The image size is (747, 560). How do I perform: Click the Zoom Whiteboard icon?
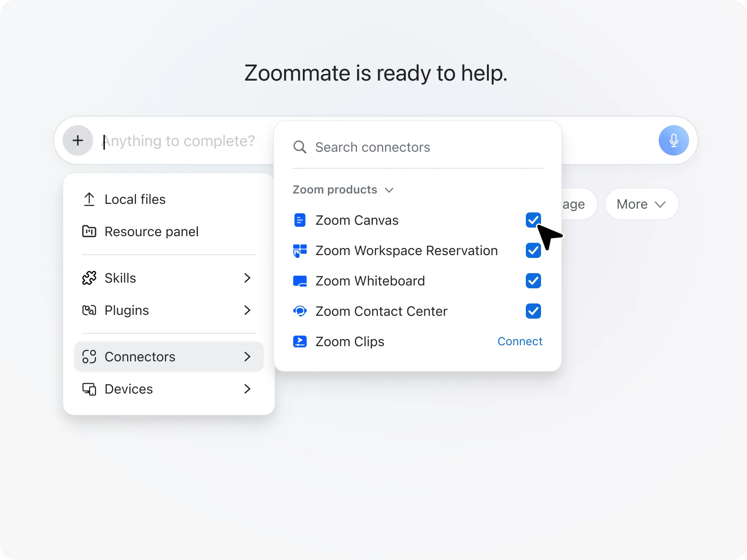300,281
